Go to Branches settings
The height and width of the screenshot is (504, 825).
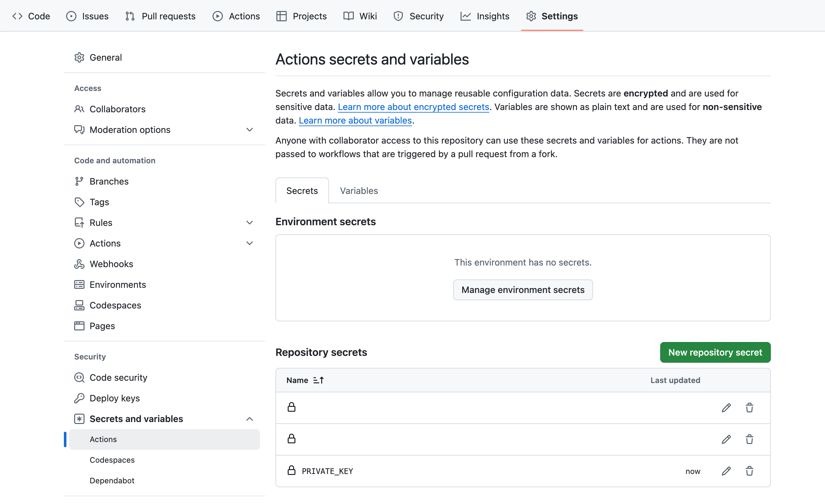pyautogui.click(x=109, y=181)
